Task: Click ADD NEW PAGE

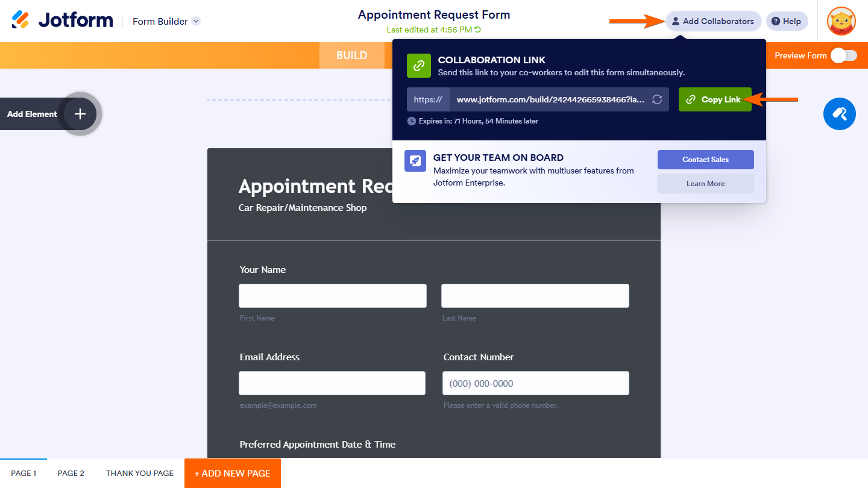Action: pos(232,473)
